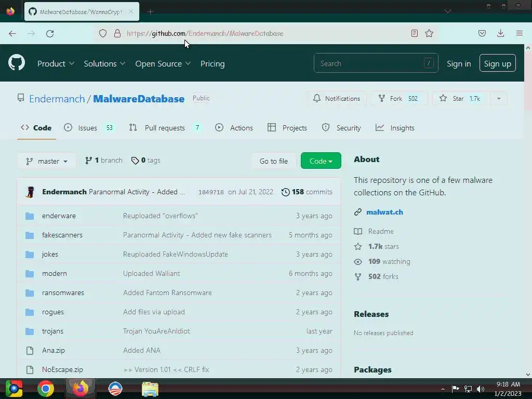532x399 pixels.
Task: Open a new tab with plus icon
Action: [151, 12]
